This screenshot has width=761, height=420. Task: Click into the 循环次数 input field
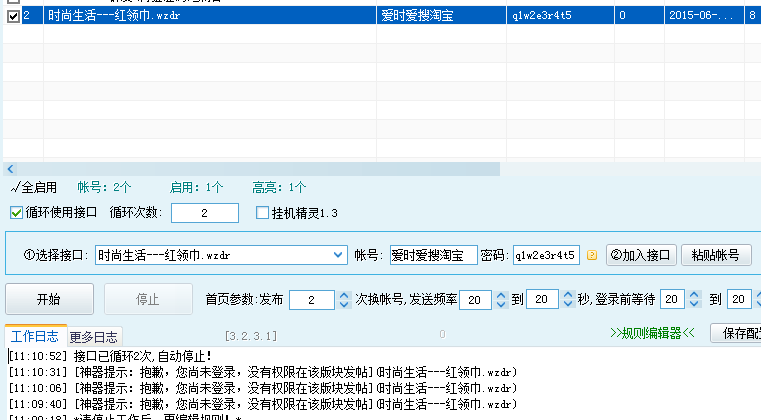coord(204,213)
